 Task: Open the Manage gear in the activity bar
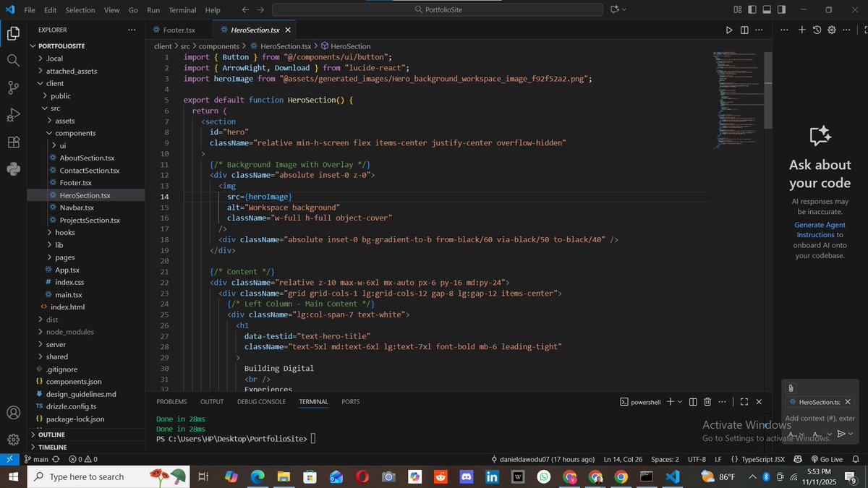point(13,440)
